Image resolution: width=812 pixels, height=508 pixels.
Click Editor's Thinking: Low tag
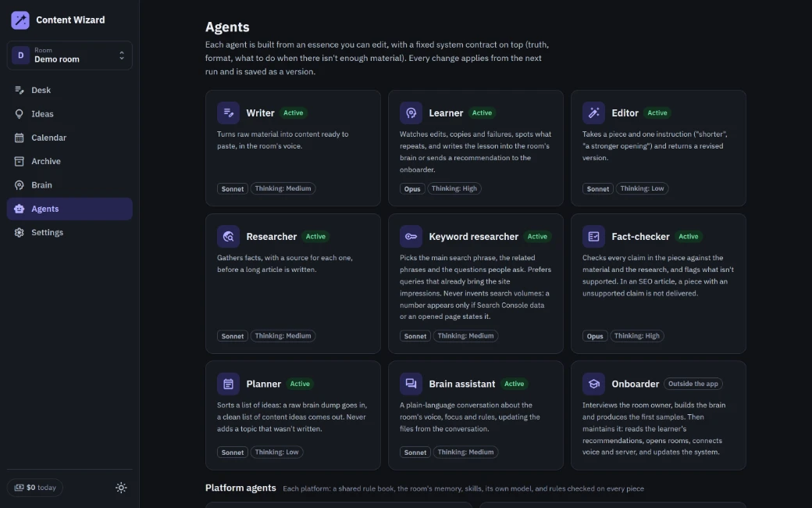[642, 188]
